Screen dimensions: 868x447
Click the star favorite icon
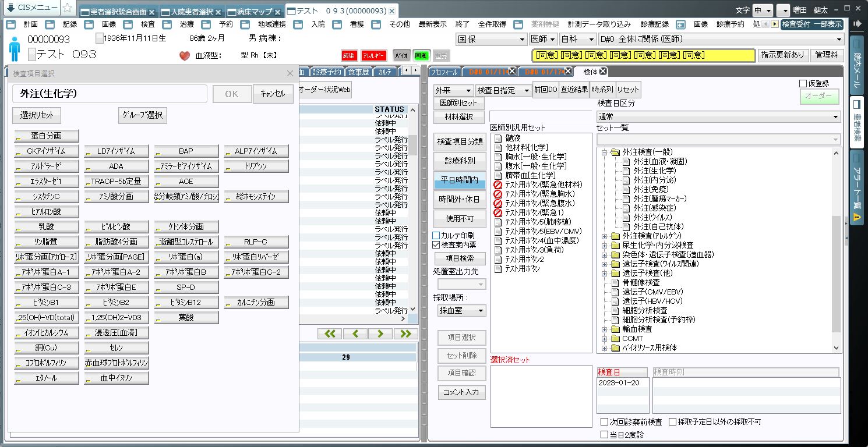point(68,8)
